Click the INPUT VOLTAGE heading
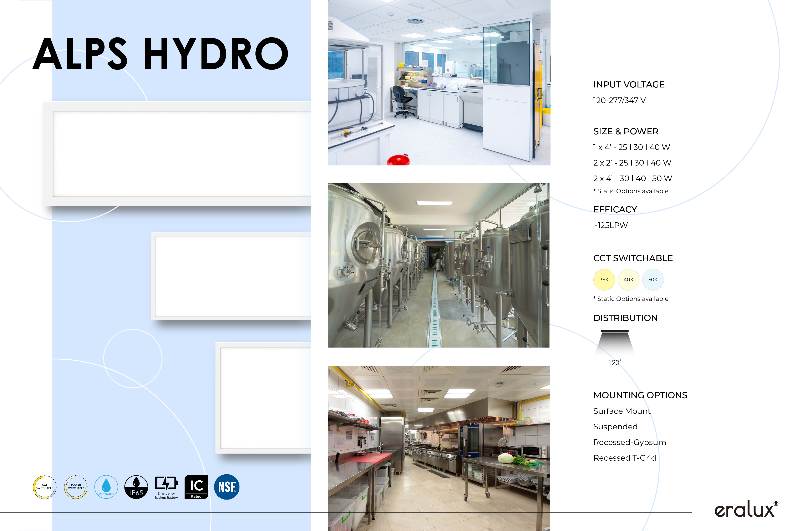Image resolution: width=812 pixels, height=531 pixels. pyautogui.click(x=629, y=85)
